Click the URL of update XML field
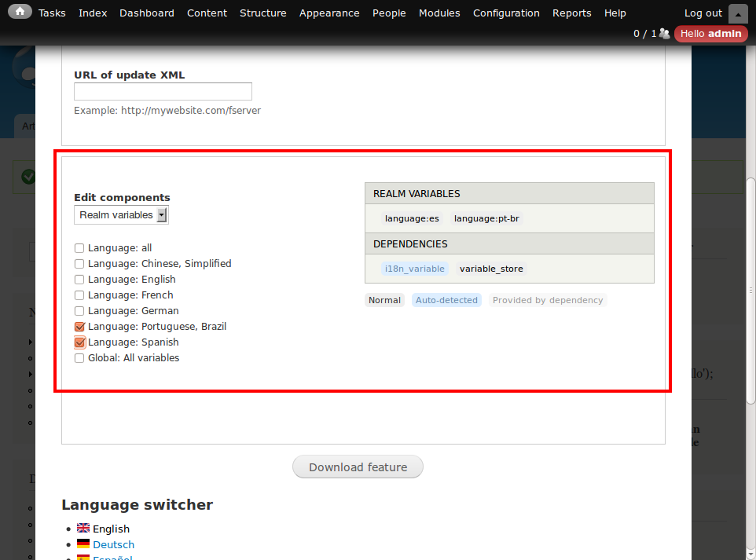 tap(163, 92)
